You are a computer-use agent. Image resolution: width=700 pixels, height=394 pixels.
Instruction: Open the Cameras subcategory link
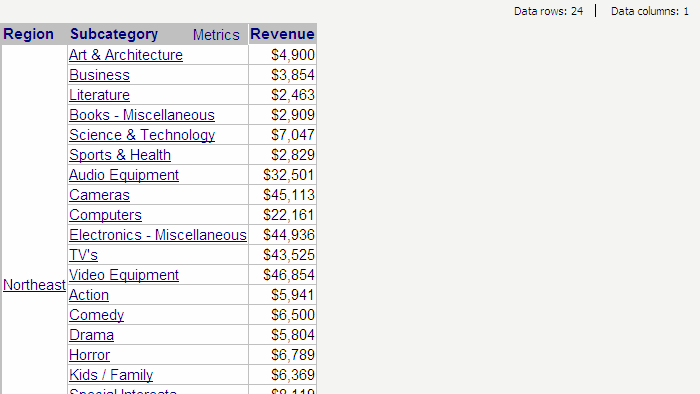100,195
